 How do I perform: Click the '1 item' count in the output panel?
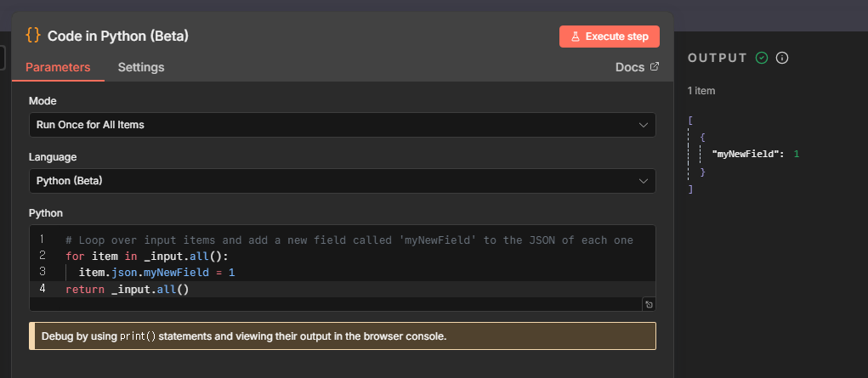(703, 90)
